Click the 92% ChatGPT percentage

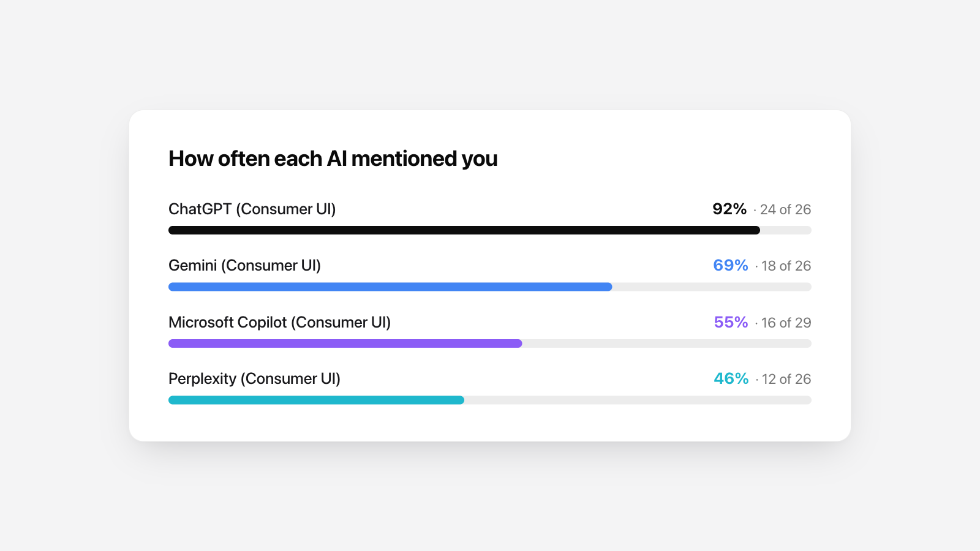(729, 209)
